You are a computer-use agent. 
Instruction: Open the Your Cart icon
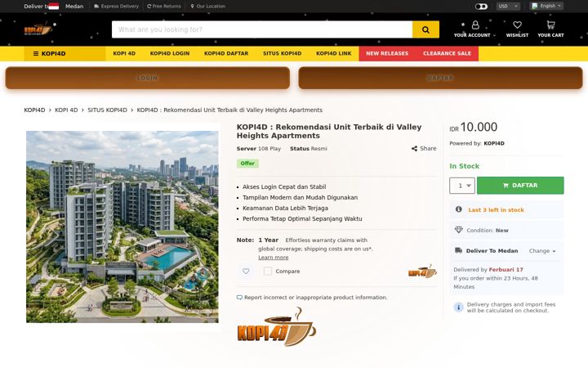click(x=550, y=25)
